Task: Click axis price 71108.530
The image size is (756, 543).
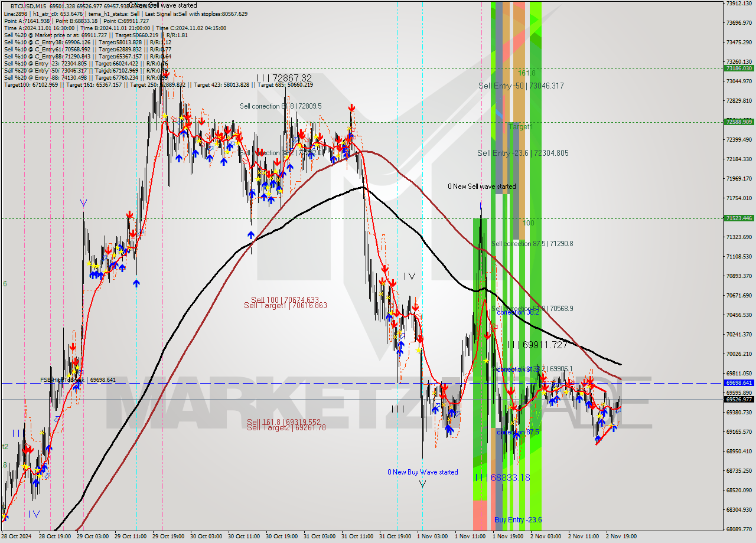Action: 739,257
